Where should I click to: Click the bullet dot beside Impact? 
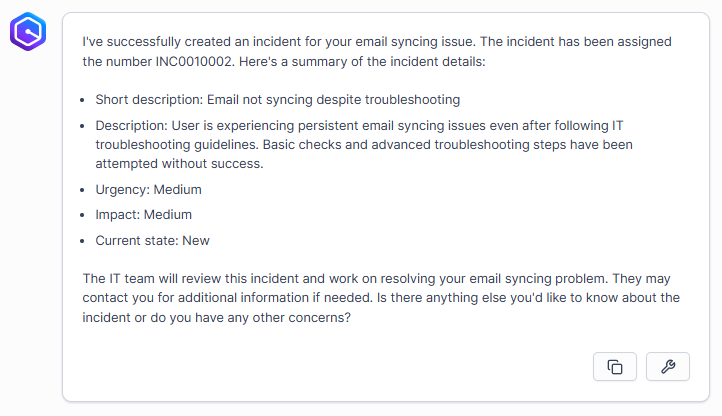coord(81,215)
